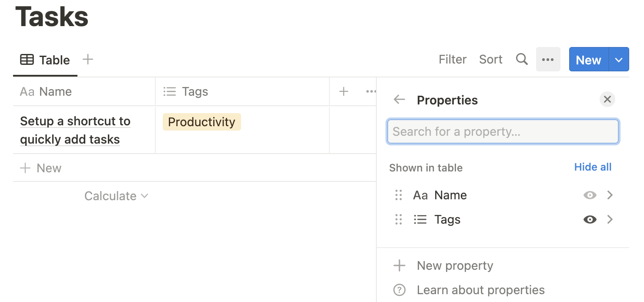Expand Tags property settings chevron
644x302 pixels.
(610, 219)
